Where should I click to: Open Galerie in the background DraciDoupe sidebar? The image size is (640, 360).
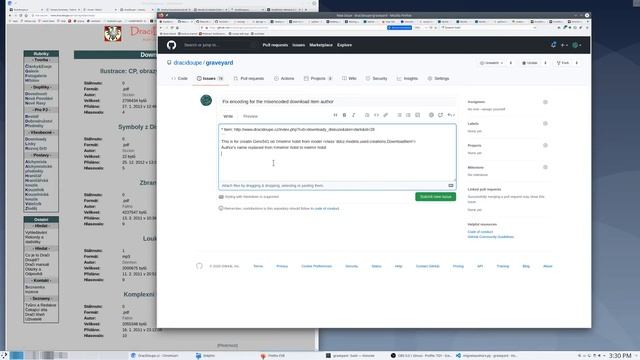click(32, 71)
